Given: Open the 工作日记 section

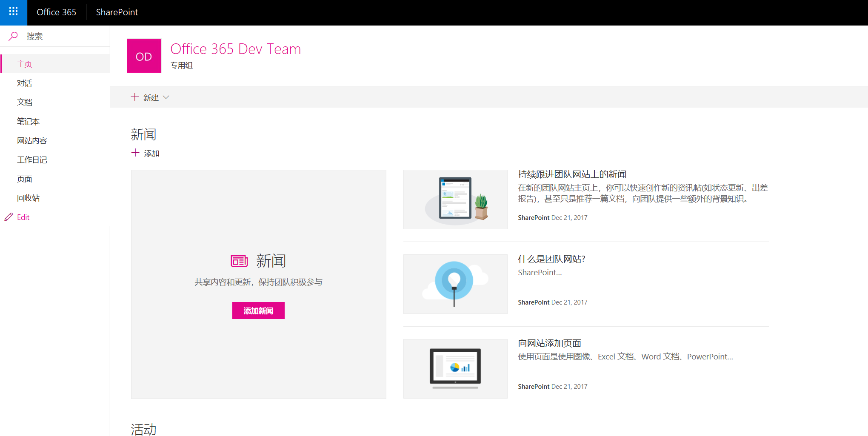Looking at the screenshot, I should pyautogui.click(x=31, y=159).
